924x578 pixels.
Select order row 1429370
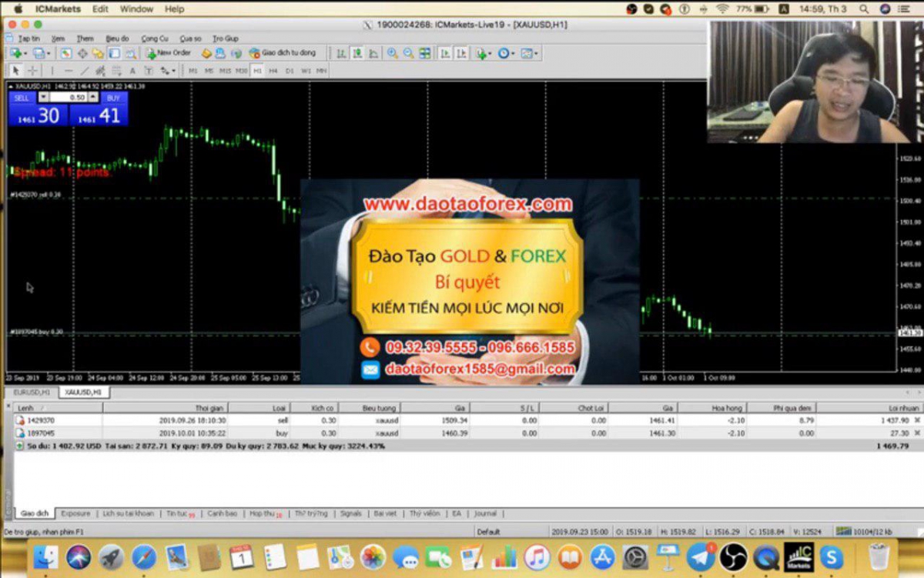click(467, 420)
